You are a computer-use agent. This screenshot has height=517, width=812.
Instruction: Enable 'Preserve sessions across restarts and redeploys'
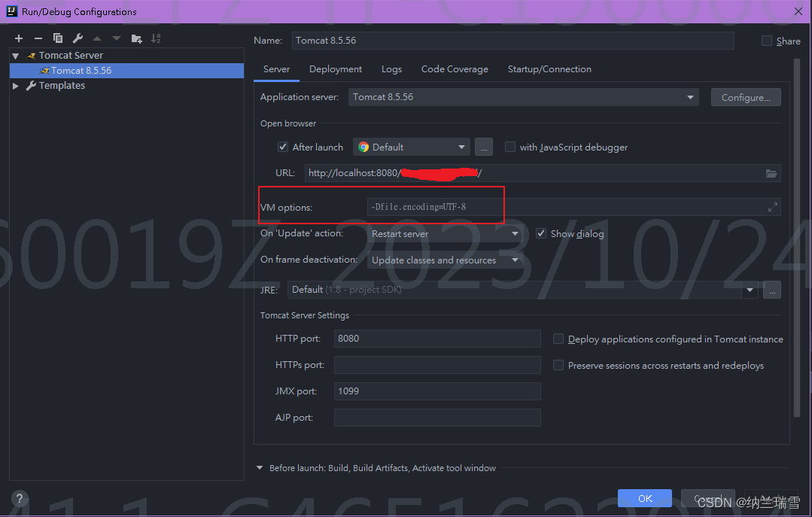(558, 365)
